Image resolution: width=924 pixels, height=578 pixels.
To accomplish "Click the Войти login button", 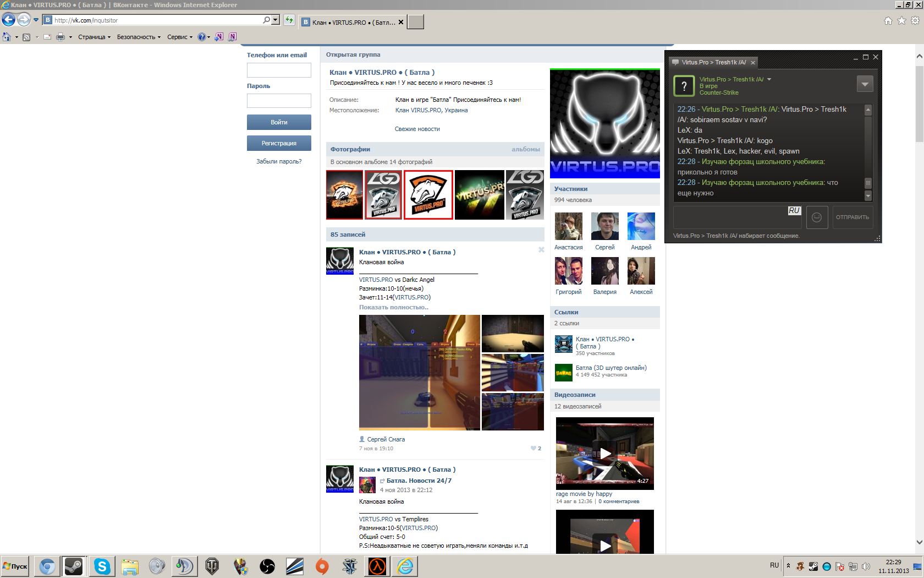I will click(x=279, y=122).
